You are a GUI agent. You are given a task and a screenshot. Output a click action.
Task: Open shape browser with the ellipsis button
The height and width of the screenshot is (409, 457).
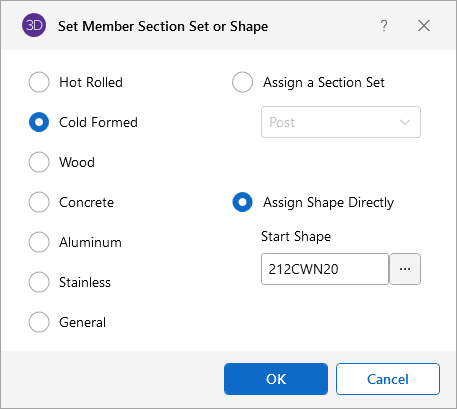coord(405,269)
